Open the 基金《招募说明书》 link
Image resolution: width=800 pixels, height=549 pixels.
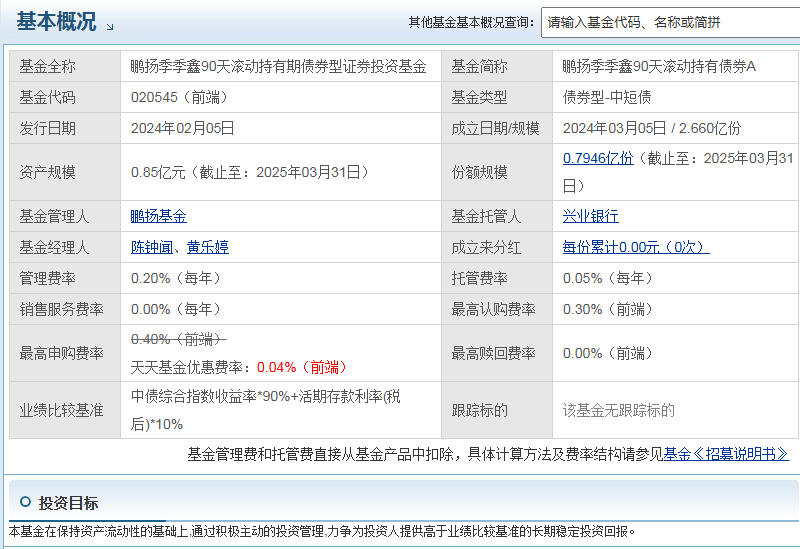point(726,454)
